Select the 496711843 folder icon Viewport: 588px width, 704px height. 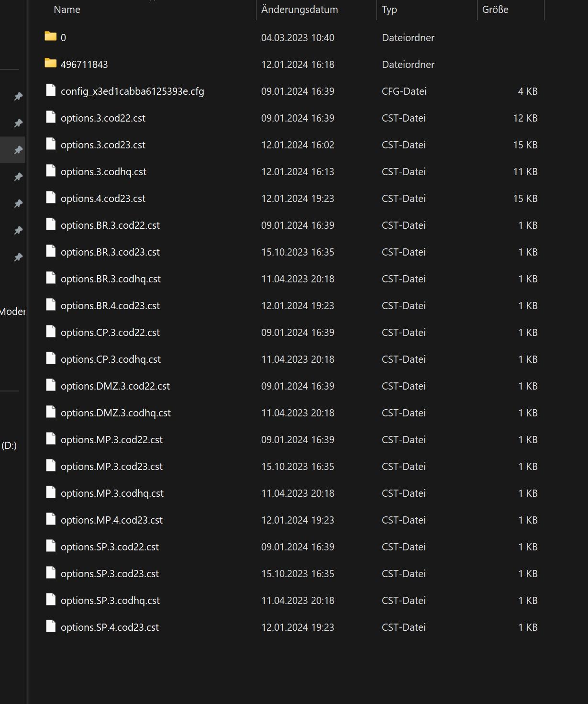(50, 63)
